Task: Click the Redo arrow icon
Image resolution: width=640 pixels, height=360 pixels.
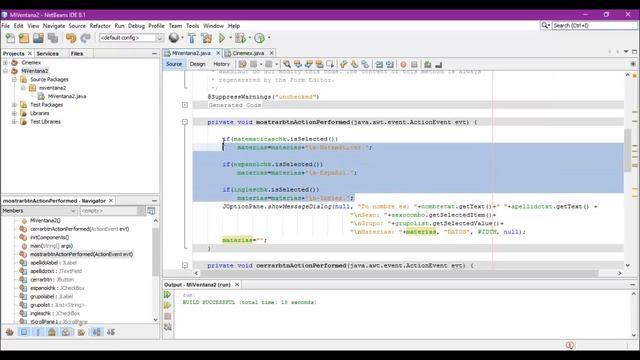Action: pos(85,38)
